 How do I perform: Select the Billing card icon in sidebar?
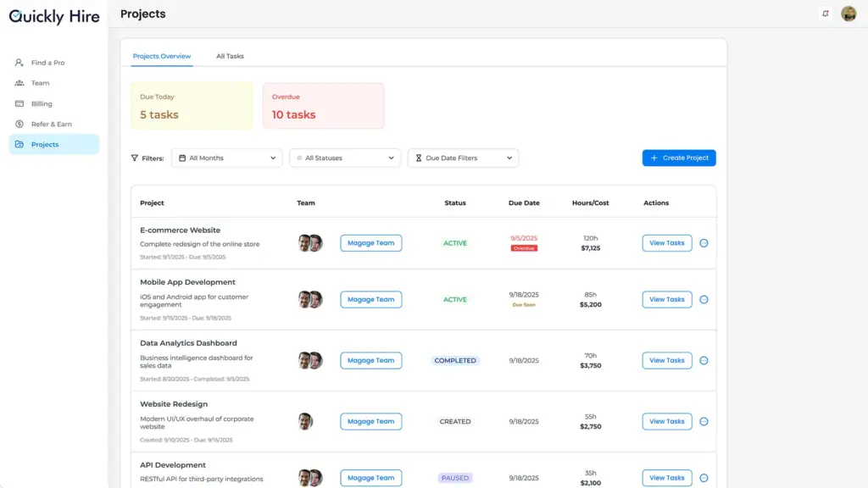click(x=19, y=103)
